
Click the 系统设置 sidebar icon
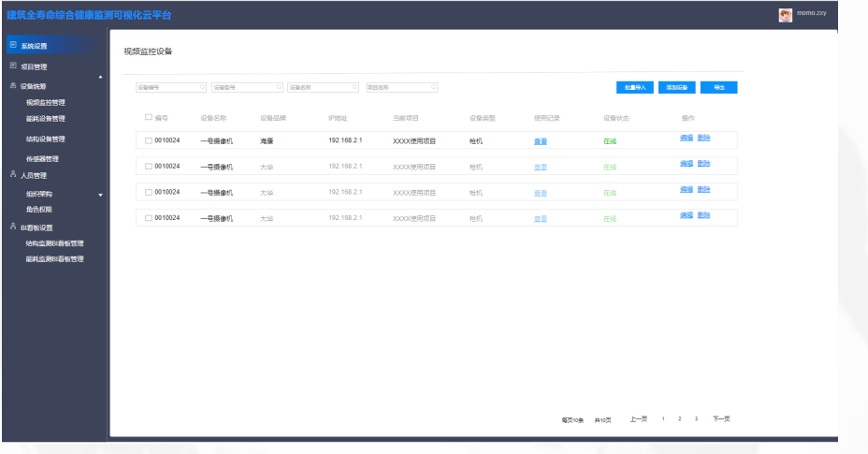coord(13,45)
